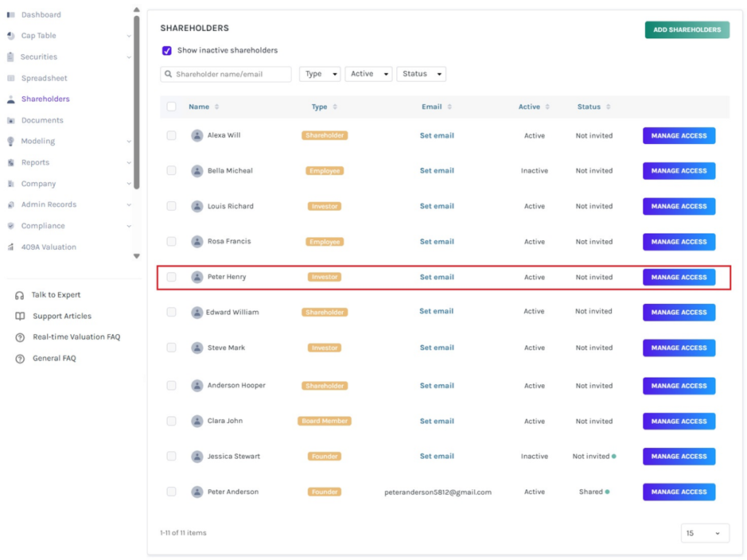747x560 pixels.
Task: Open the Status filter dropdown
Action: tap(421, 74)
